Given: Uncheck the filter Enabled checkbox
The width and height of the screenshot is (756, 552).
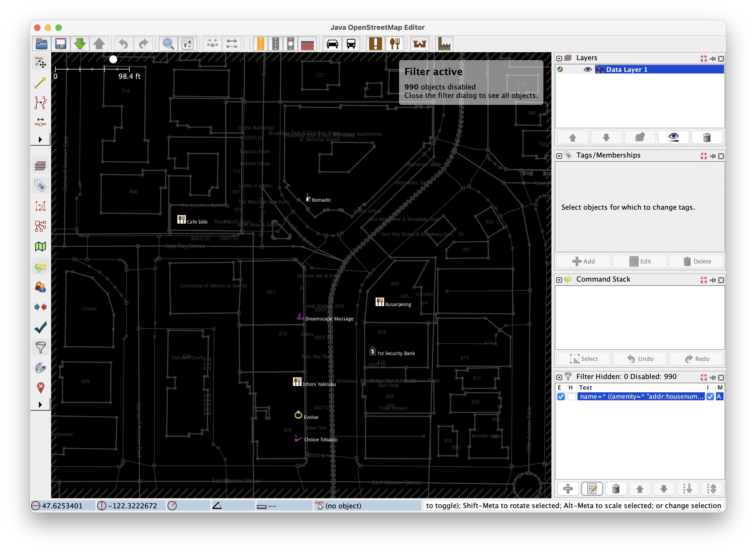Looking at the screenshot, I should tap(561, 397).
